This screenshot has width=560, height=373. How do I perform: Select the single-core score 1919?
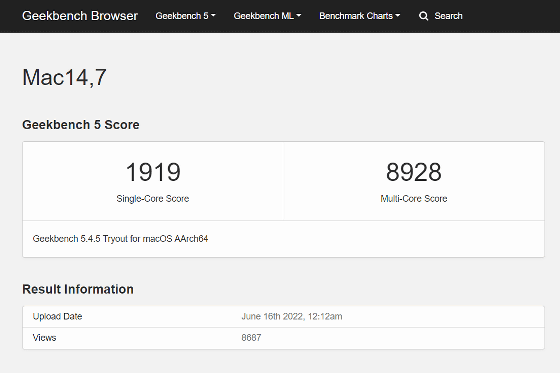153,172
